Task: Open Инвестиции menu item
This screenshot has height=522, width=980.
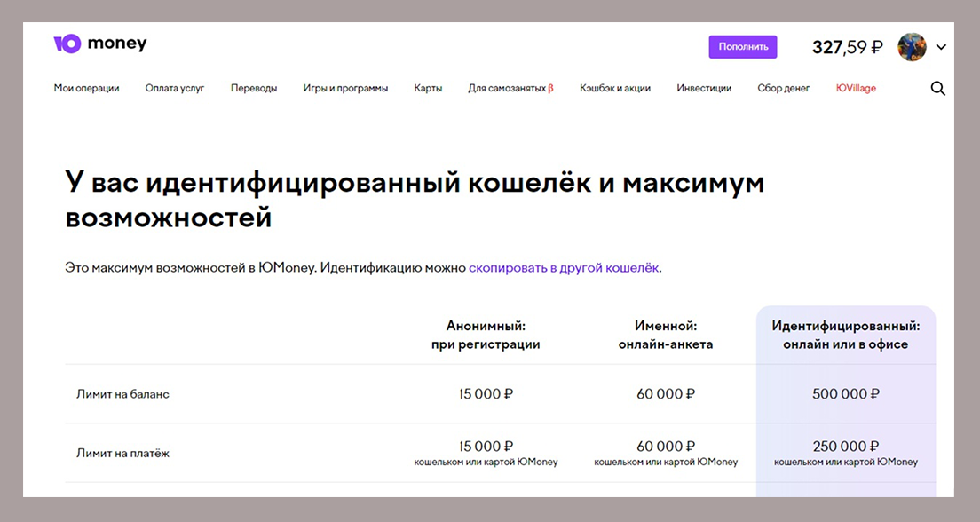Action: (x=704, y=89)
